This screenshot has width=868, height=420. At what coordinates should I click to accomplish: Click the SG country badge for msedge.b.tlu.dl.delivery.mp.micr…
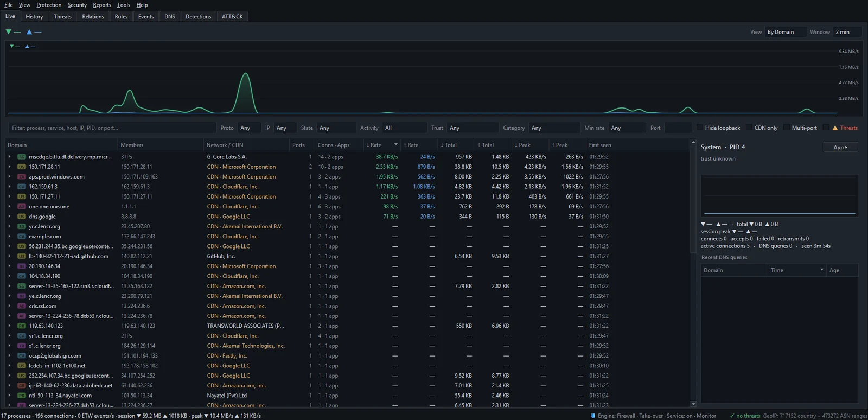pos(22,157)
